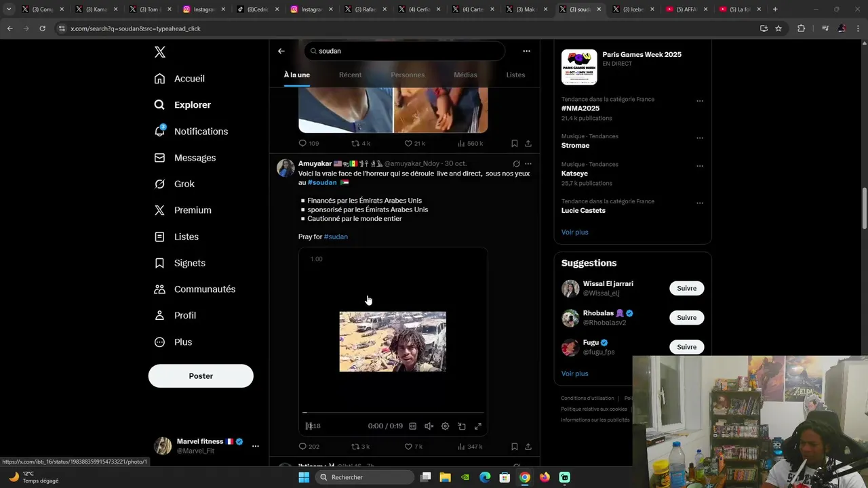Image resolution: width=868 pixels, height=488 pixels.
Task: Follow Rhobalas
Action: 686,318
